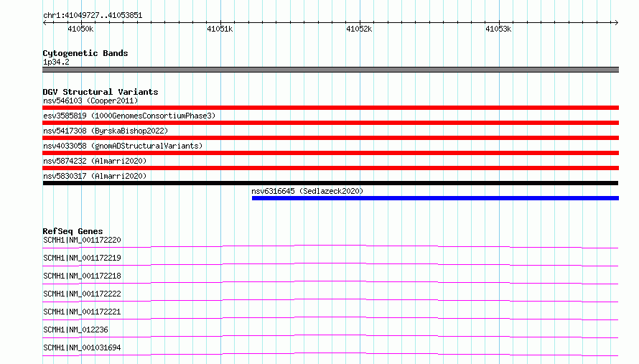Click the magenta line for SCMH1|NM_001172222

(330, 300)
